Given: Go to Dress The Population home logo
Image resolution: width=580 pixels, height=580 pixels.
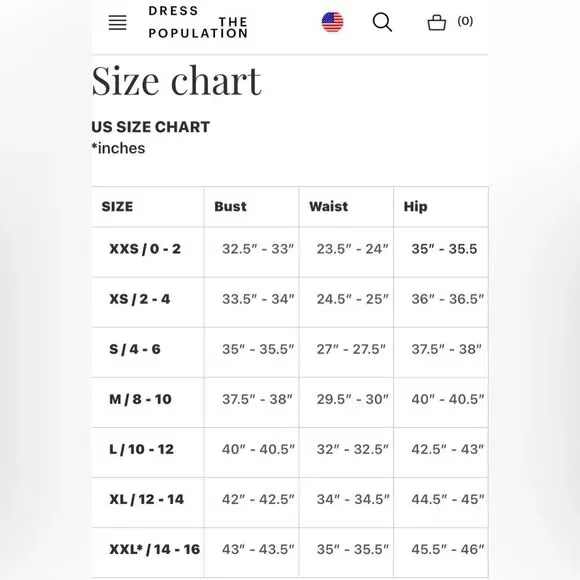Looking at the screenshot, I should point(198,22).
